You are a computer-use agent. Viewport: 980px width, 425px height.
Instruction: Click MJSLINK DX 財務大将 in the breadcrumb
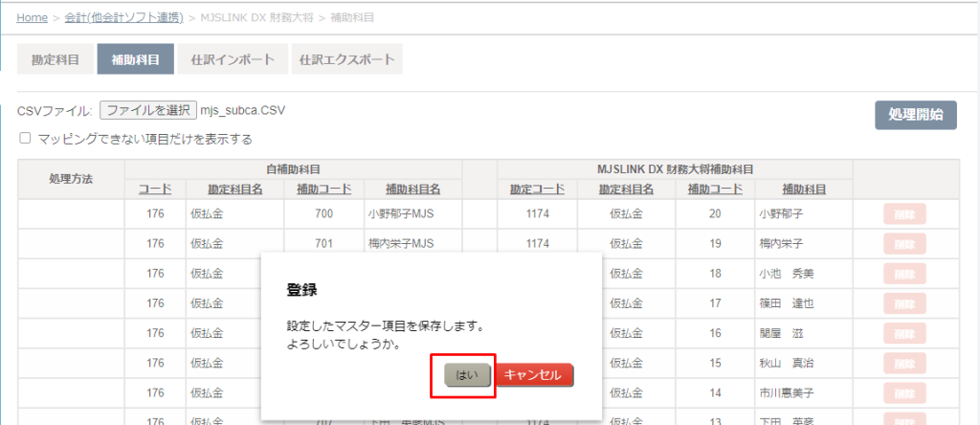coord(256,17)
